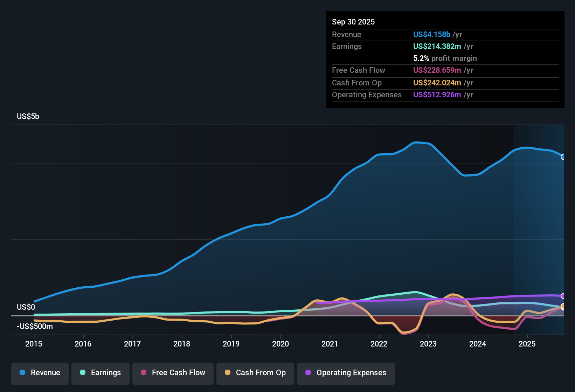The height and width of the screenshot is (392, 575).
Task: Toggle the Earnings series visibility
Action: click(x=101, y=373)
